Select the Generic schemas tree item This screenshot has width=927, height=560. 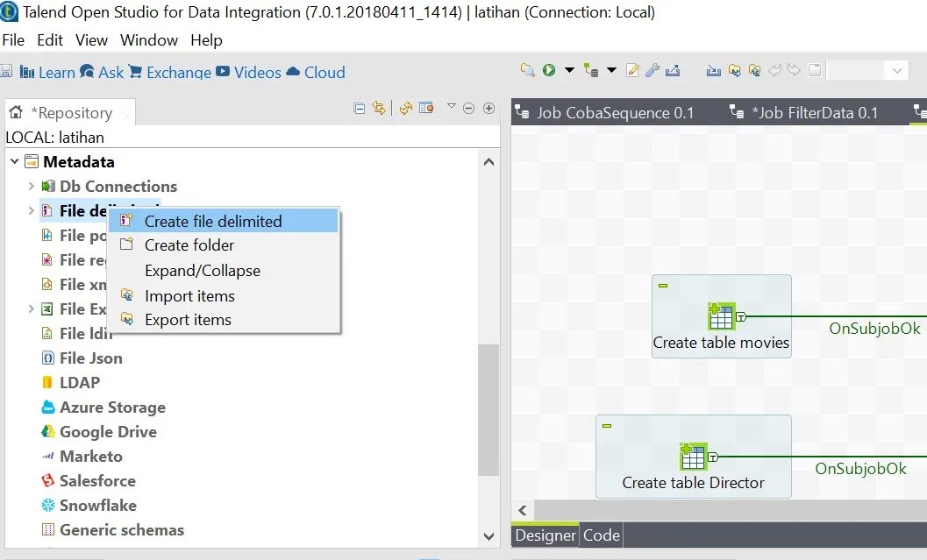tap(122, 530)
